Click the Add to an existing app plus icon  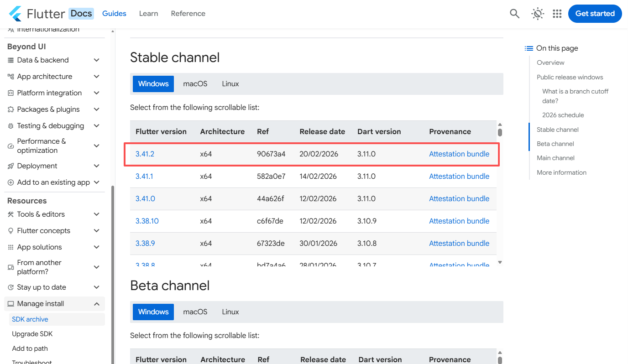[x=11, y=182]
